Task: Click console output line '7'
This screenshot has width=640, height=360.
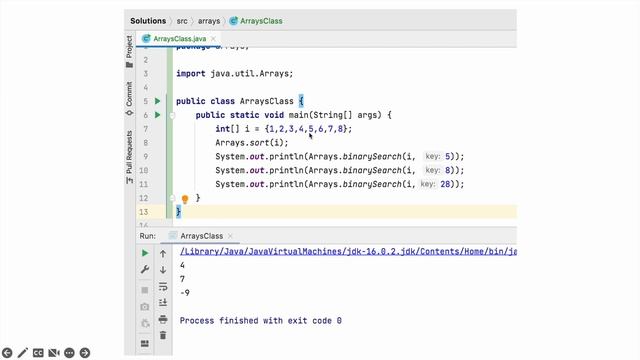Action: (182, 279)
